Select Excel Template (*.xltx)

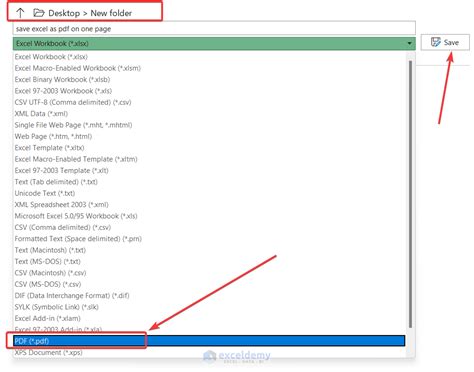point(49,147)
